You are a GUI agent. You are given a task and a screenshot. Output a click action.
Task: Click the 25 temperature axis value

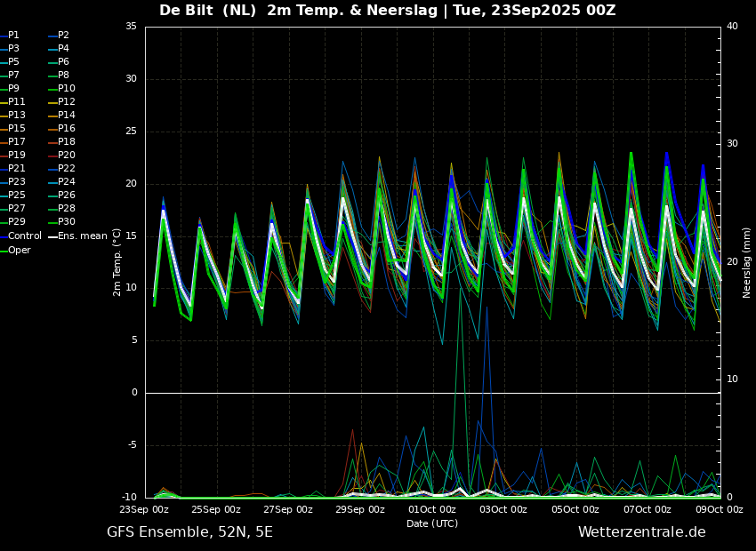pyautogui.click(x=131, y=132)
